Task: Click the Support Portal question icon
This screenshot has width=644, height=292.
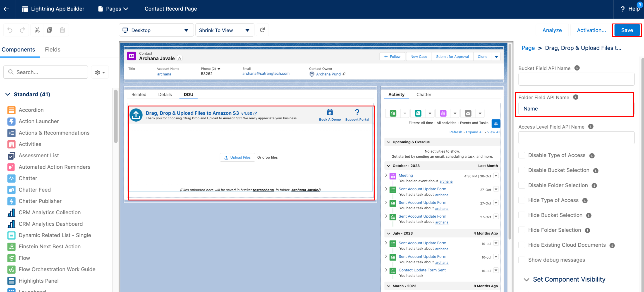Action: point(357,112)
